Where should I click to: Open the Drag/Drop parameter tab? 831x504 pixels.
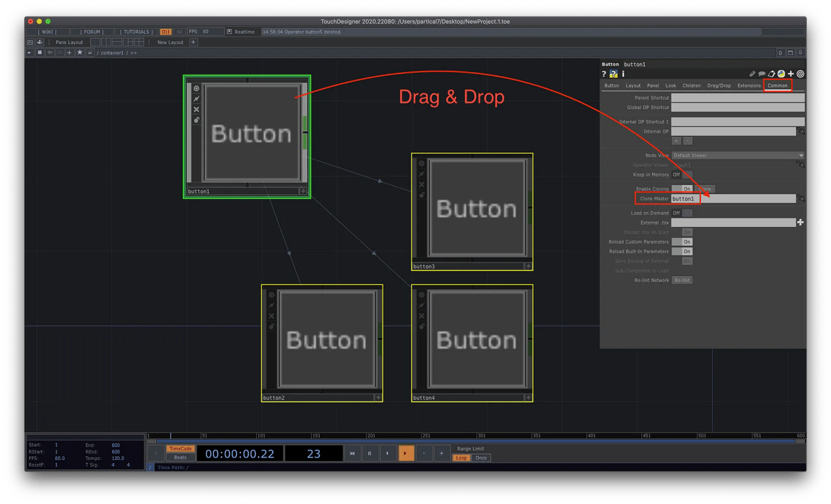point(719,85)
